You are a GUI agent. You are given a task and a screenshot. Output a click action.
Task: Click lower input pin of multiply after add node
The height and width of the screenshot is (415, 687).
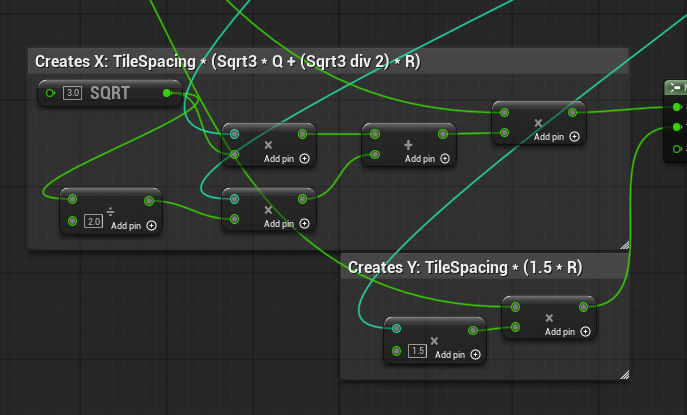pos(504,132)
